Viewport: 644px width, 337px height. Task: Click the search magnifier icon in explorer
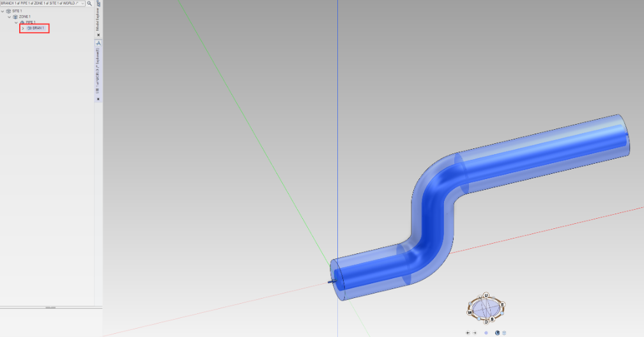pyautogui.click(x=89, y=3)
